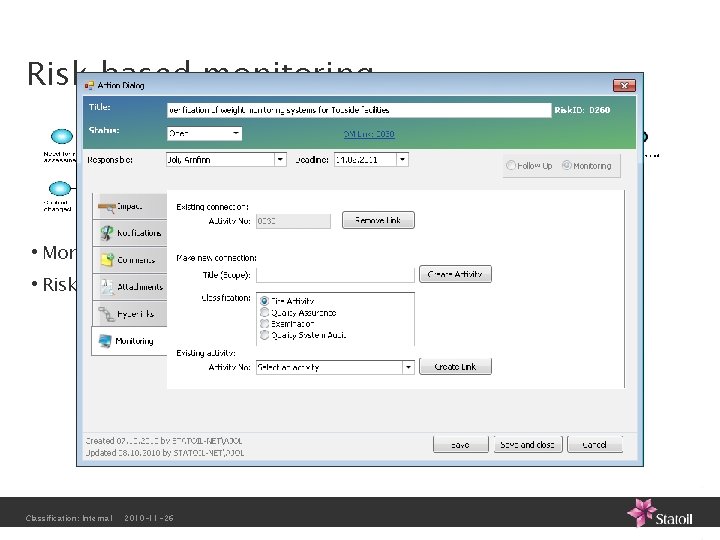Viewport: 720px width, 540px height.
Task: Click the Notifications tab icon
Action: coord(107,233)
